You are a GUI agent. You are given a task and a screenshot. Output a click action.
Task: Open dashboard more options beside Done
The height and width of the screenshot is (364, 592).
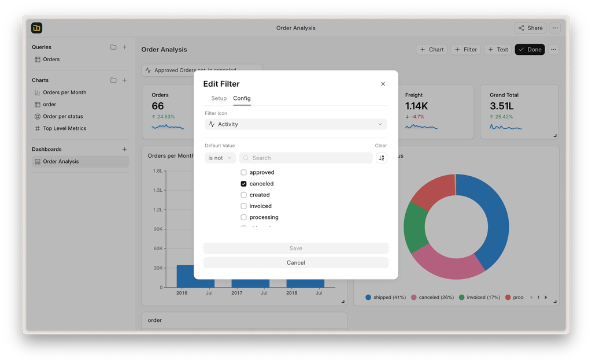point(553,50)
